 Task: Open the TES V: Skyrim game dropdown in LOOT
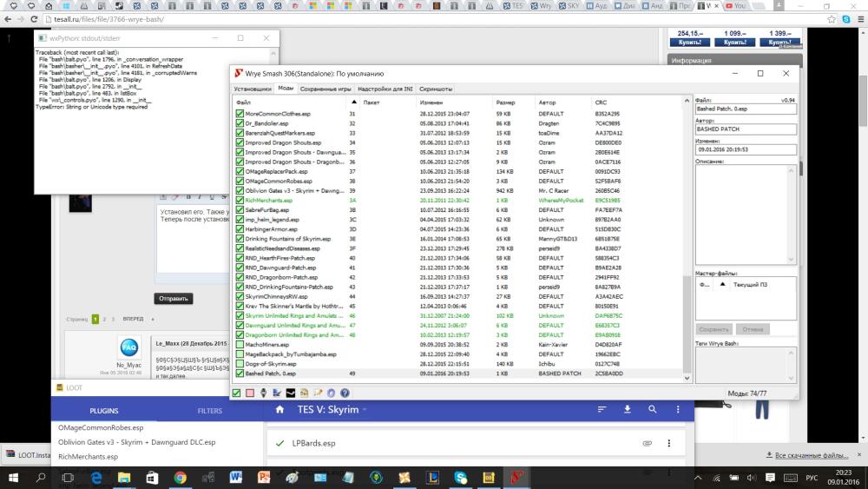pos(332,409)
